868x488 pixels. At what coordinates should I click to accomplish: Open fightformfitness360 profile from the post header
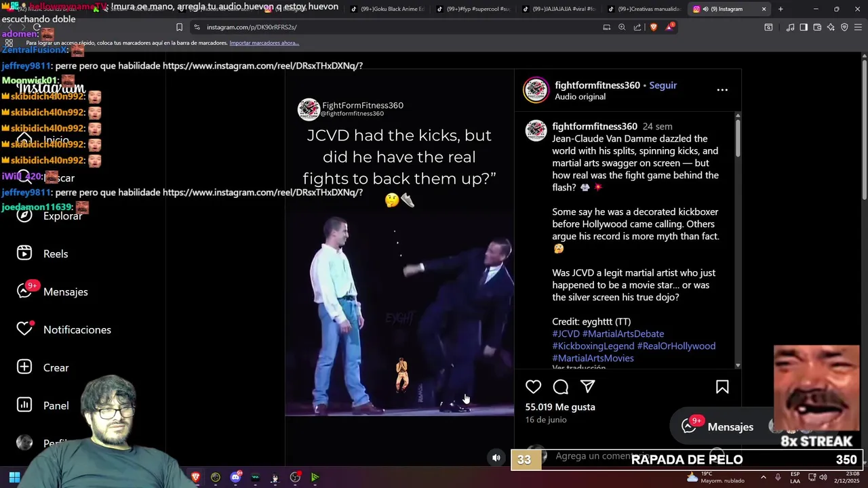tap(597, 85)
